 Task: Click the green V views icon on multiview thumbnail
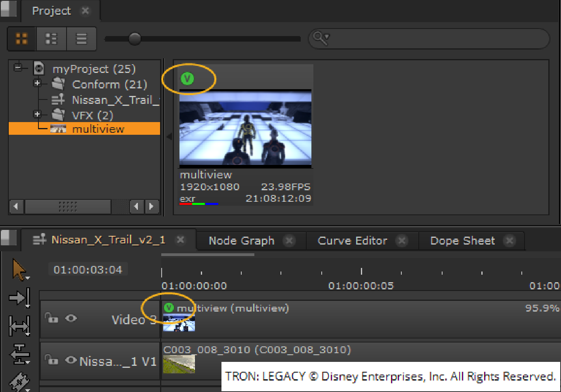pyautogui.click(x=187, y=78)
